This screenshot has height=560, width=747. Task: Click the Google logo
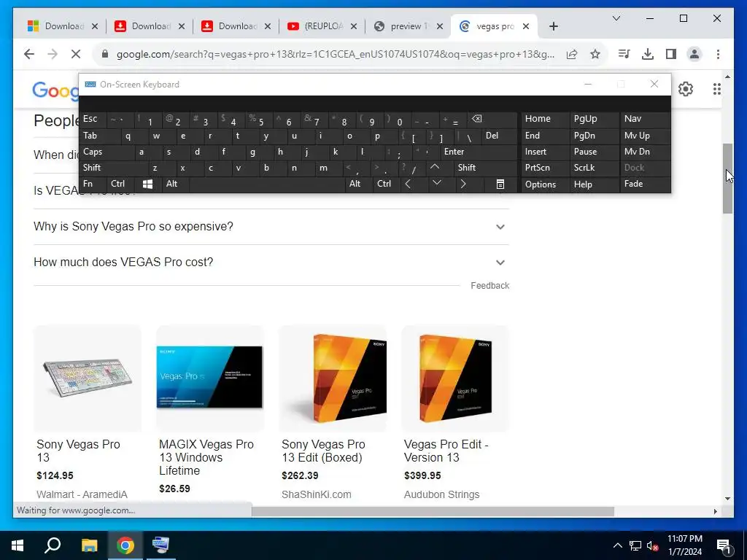click(55, 90)
